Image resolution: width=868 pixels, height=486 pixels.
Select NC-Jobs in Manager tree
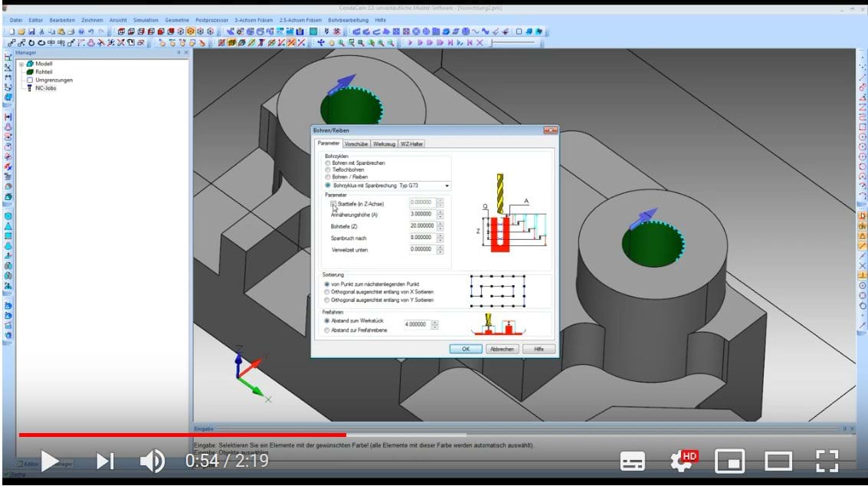45,88
